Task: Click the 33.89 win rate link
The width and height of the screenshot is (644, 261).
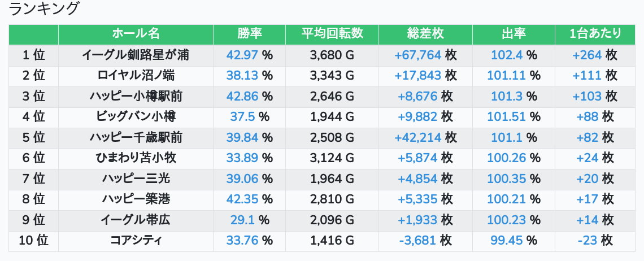Action: (x=242, y=158)
